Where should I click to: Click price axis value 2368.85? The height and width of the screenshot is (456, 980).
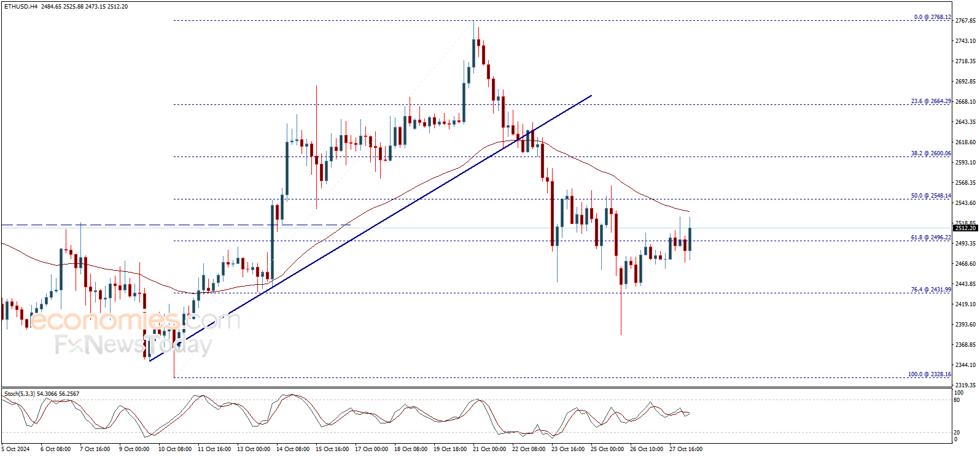[965, 345]
